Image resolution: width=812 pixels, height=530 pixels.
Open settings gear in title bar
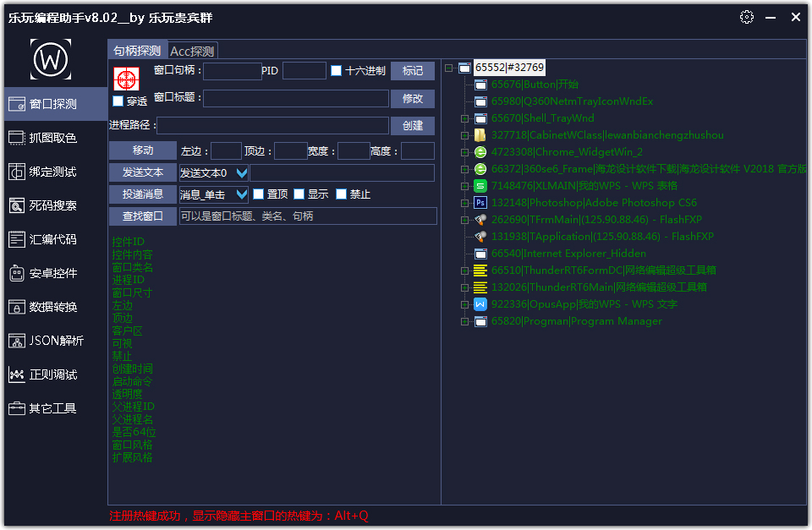coord(746,17)
